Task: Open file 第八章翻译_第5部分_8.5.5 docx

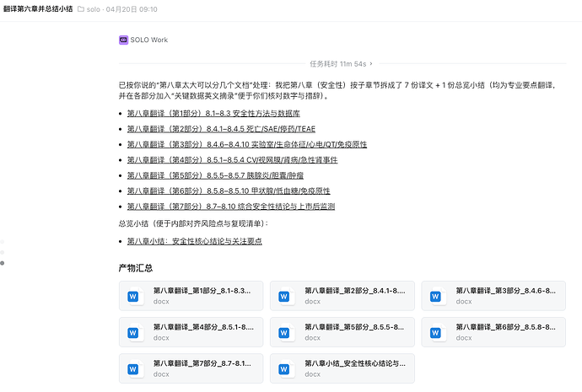Action: pos(342,332)
